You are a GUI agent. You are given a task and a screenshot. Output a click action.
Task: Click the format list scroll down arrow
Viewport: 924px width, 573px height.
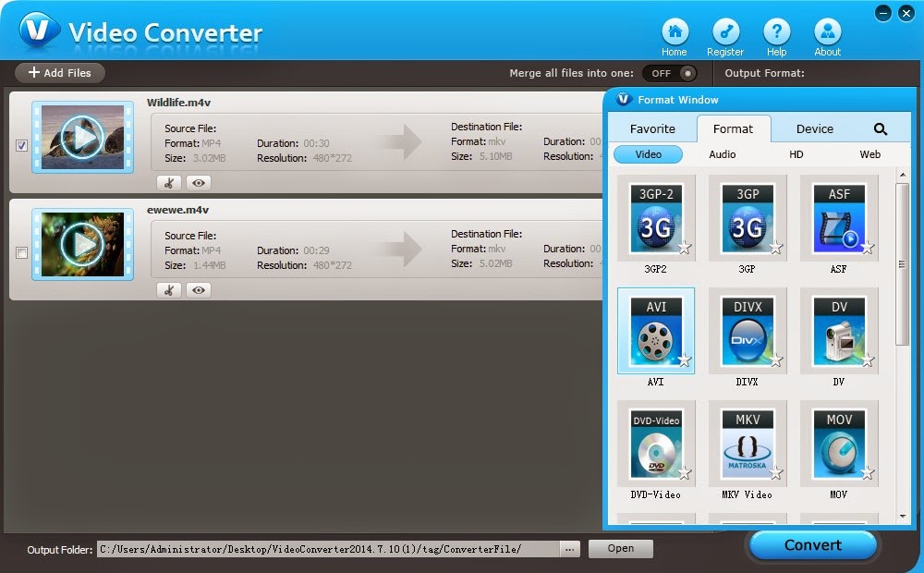coord(902,517)
